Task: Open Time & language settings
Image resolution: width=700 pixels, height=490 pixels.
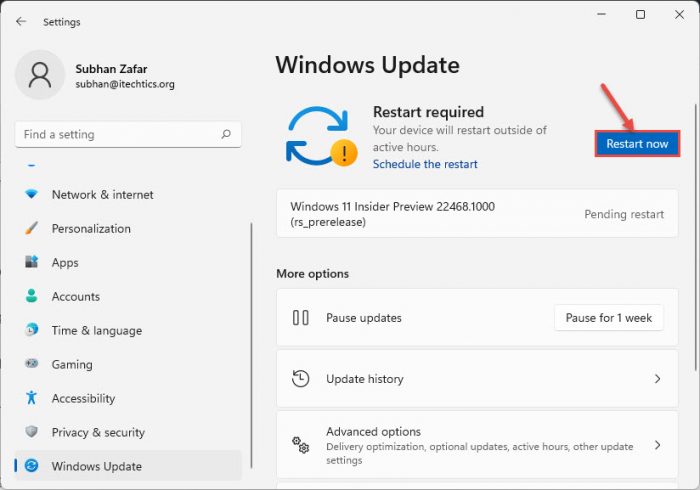Action: click(128, 330)
